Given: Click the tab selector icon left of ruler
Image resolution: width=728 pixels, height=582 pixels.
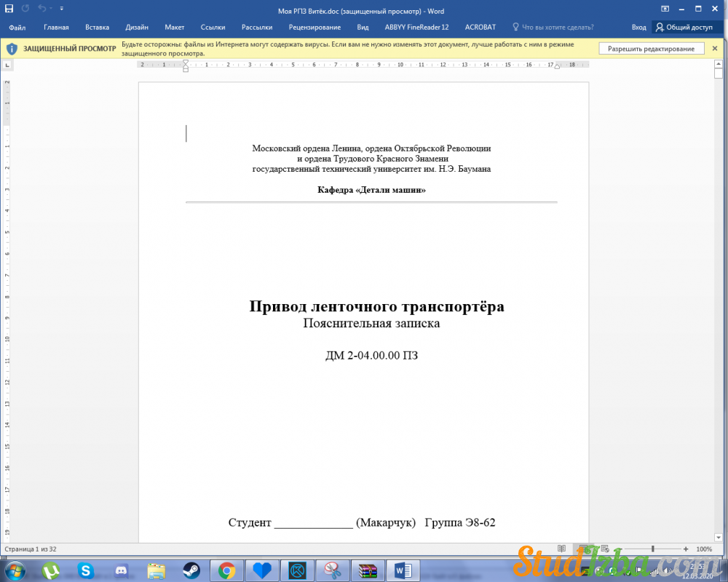Looking at the screenshot, I should click(7, 65).
